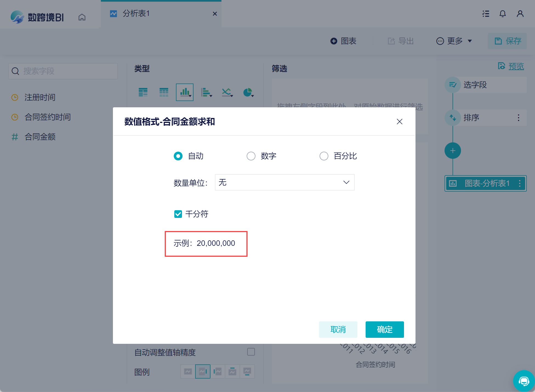Screen dimensions: 535x392
Task: Open the 排序 step options menu
Action: pyautogui.click(x=518, y=118)
